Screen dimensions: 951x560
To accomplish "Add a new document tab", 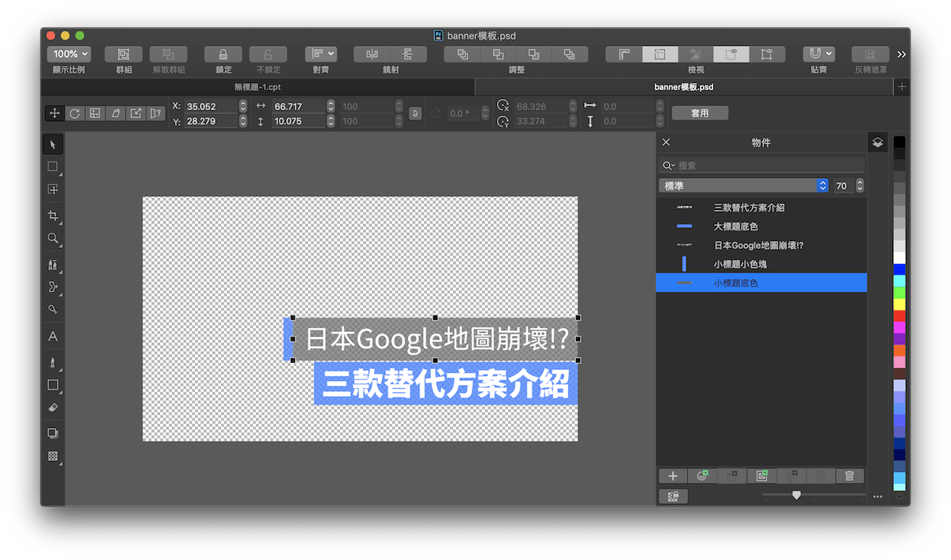I will click(x=902, y=87).
